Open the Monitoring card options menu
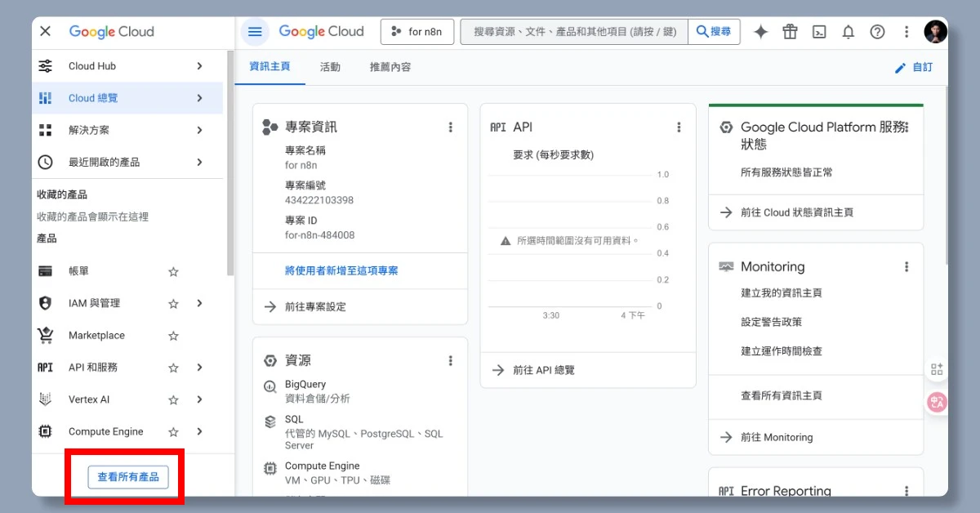This screenshot has height=513, width=980. tap(906, 267)
